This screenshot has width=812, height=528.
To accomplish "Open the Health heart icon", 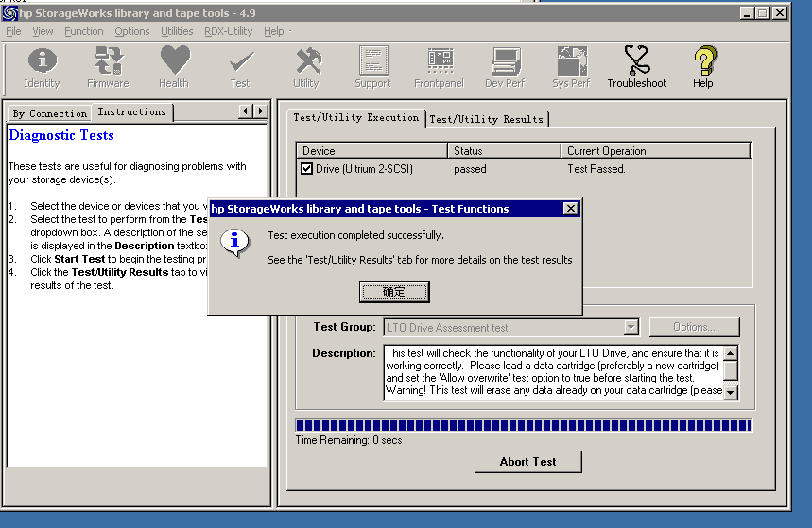I will (x=175, y=67).
